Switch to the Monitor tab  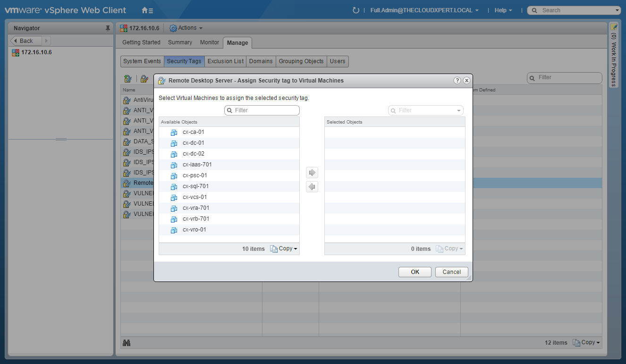210,42
